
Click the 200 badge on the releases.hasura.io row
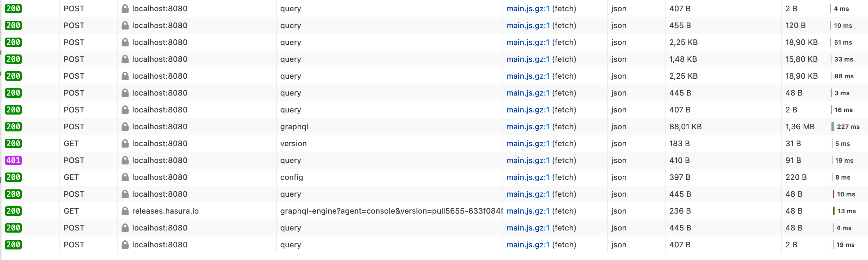pyautogui.click(x=13, y=211)
